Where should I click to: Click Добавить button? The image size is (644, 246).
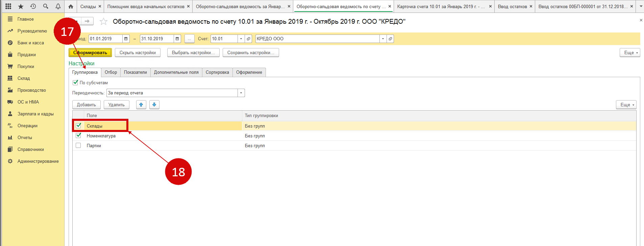[x=86, y=105]
